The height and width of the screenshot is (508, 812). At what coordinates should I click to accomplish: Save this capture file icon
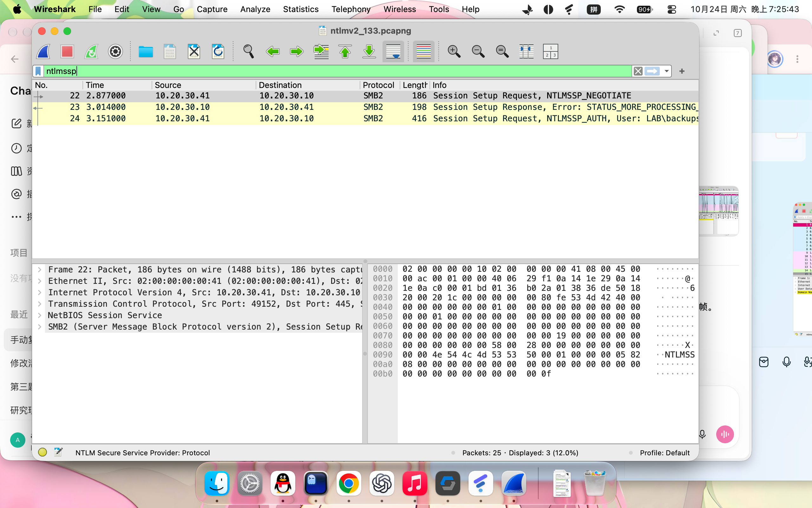(x=170, y=51)
